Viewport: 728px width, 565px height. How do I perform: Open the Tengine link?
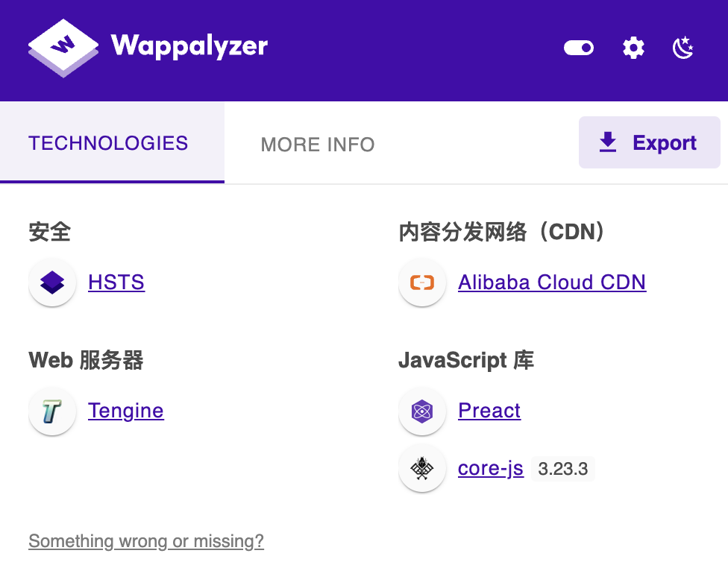(x=126, y=411)
